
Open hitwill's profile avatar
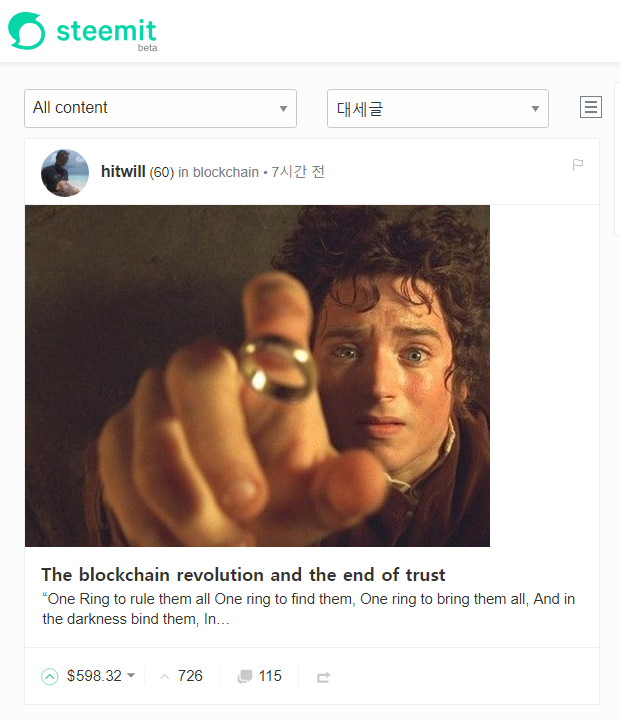coord(65,173)
